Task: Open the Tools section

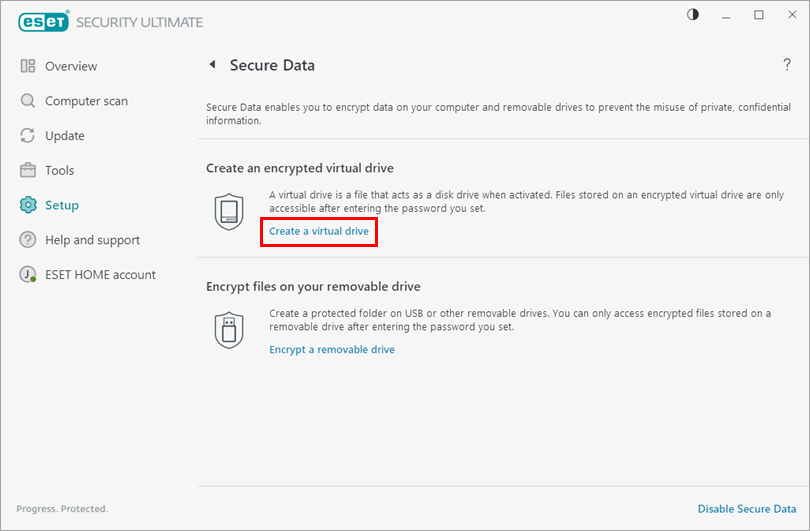Action: pyautogui.click(x=60, y=170)
